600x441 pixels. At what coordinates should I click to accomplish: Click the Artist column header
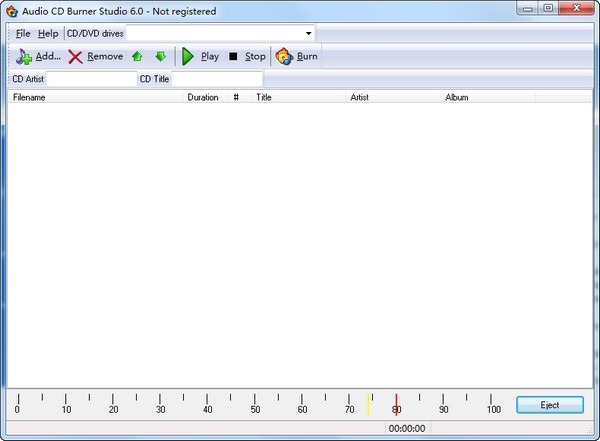393,98
